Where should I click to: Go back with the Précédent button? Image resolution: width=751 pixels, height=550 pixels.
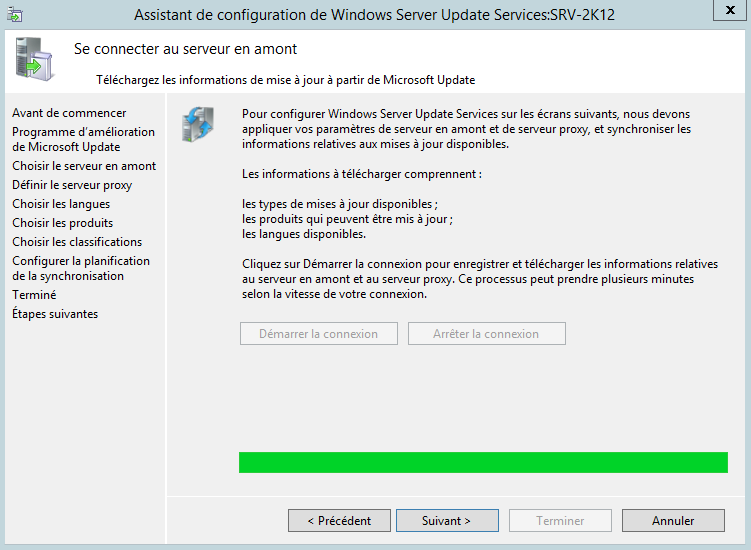pyautogui.click(x=339, y=521)
